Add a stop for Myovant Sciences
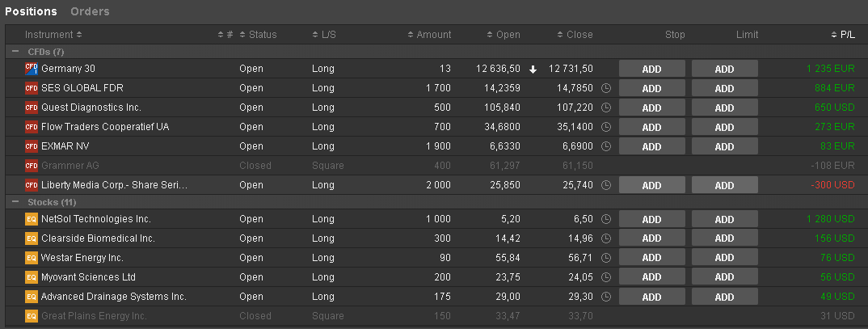 coord(651,277)
